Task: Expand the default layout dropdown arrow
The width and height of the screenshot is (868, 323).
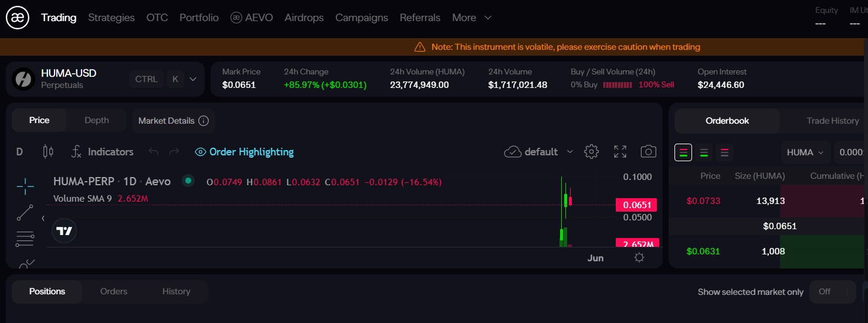Action: click(570, 152)
